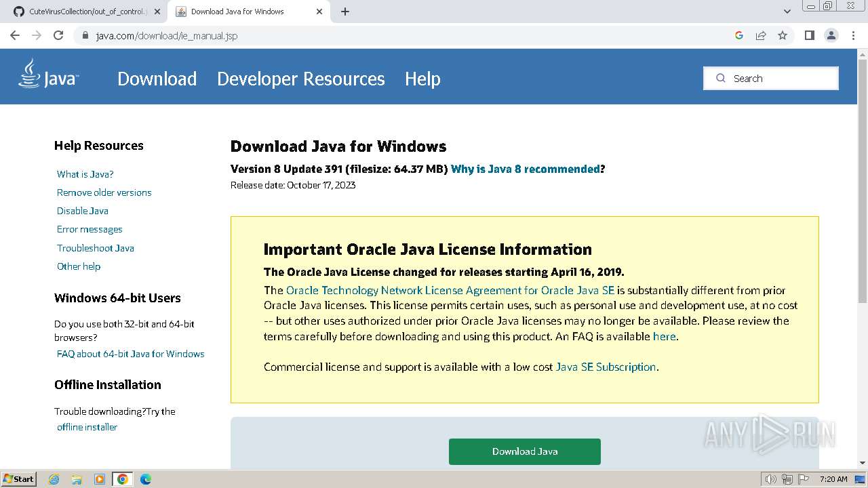This screenshot has width=868, height=488.
Task: Open the 'Other help' link
Action: 79,266
